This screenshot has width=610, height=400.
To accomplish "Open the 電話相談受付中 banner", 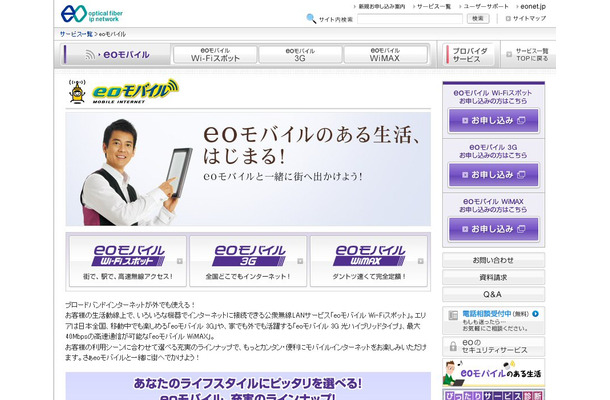I will point(493,321).
